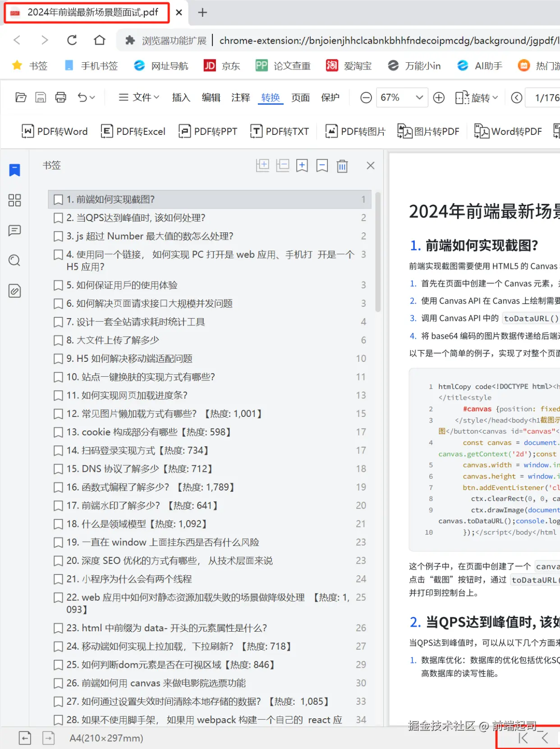Go to browser home page

99,40
